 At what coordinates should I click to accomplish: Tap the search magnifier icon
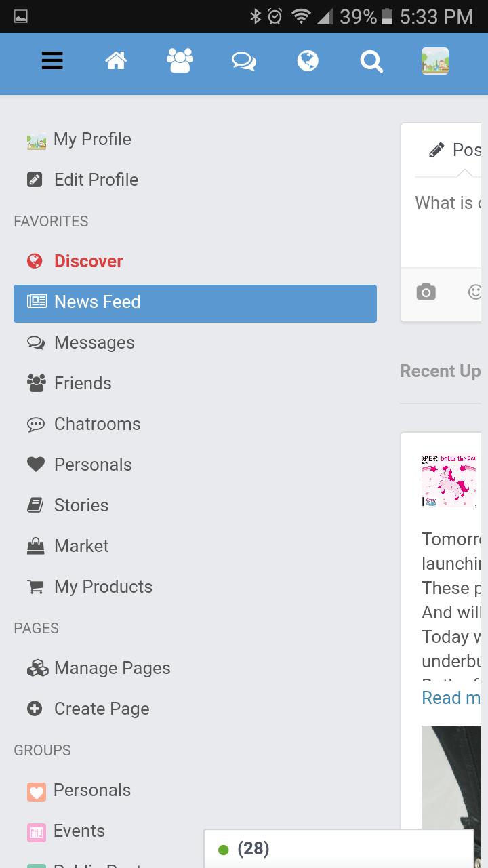[371, 61]
